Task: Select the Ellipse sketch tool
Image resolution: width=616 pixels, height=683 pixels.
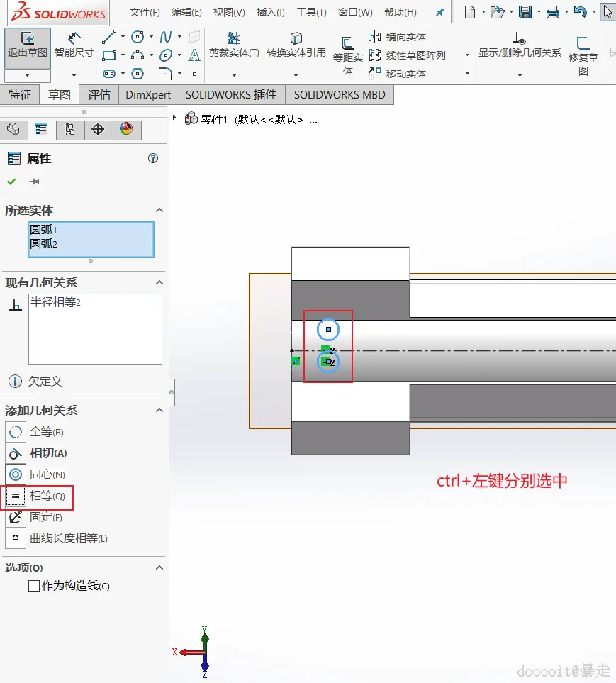Action: [165, 55]
